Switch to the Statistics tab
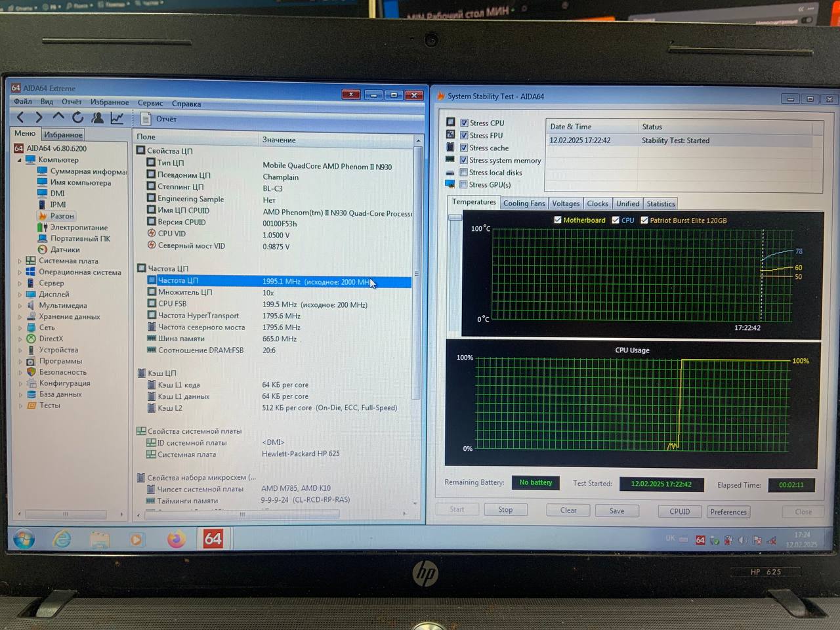 (x=660, y=203)
